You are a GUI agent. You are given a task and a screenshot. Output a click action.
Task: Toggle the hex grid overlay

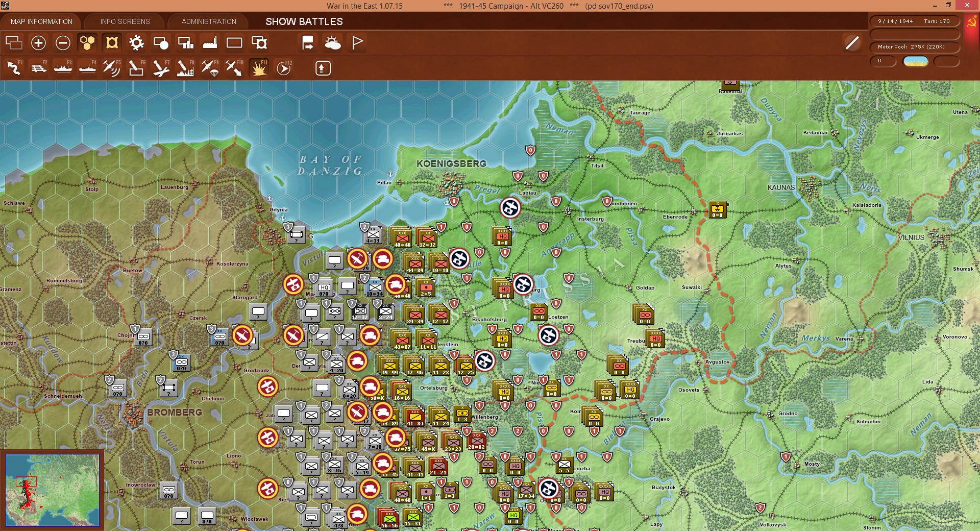point(87,43)
